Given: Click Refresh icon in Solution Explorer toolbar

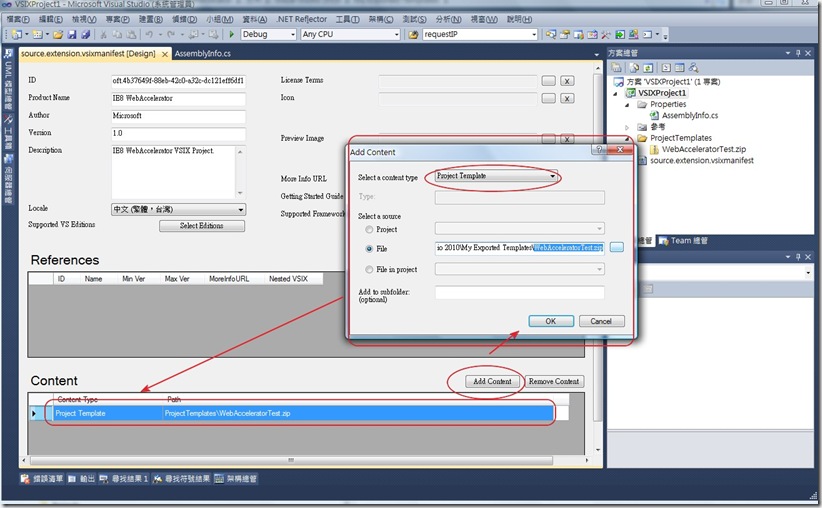Looking at the screenshot, I should 648,68.
